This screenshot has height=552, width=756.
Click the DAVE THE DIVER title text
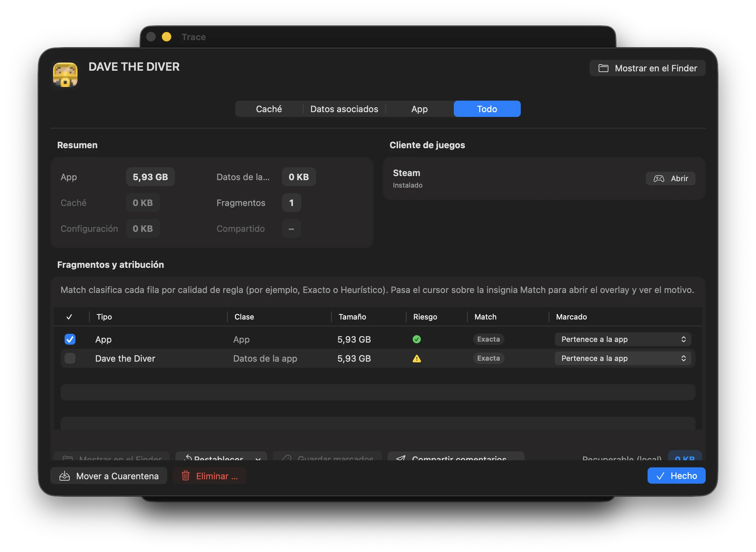click(x=134, y=67)
